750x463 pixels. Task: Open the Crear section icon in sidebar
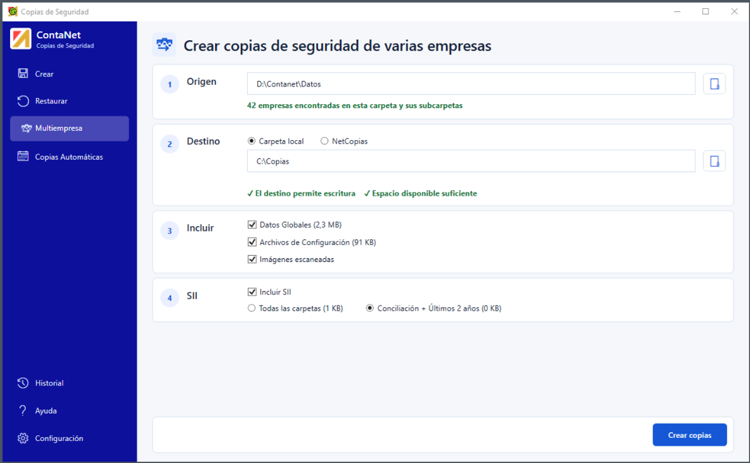coord(23,73)
